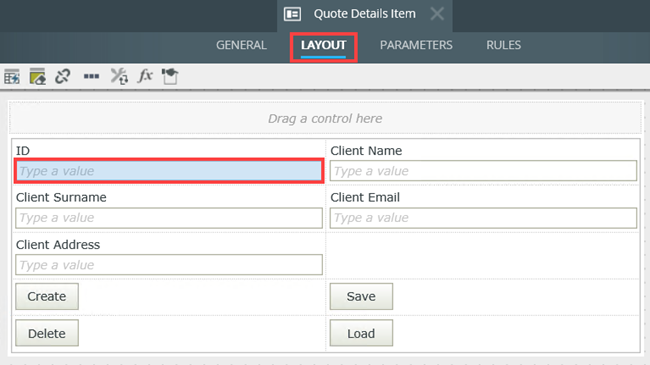
Task: Click the graduation cap clipboard icon
Action: coord(170,76)
